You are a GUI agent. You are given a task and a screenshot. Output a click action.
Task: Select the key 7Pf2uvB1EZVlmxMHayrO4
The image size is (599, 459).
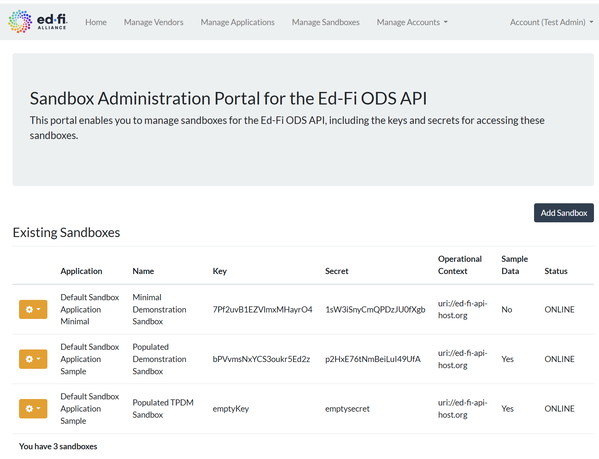click(x=262, y=309)
